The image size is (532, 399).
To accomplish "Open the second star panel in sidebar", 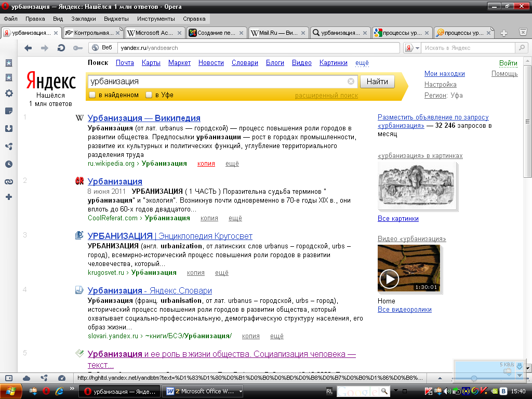I will tap(9, 77).
